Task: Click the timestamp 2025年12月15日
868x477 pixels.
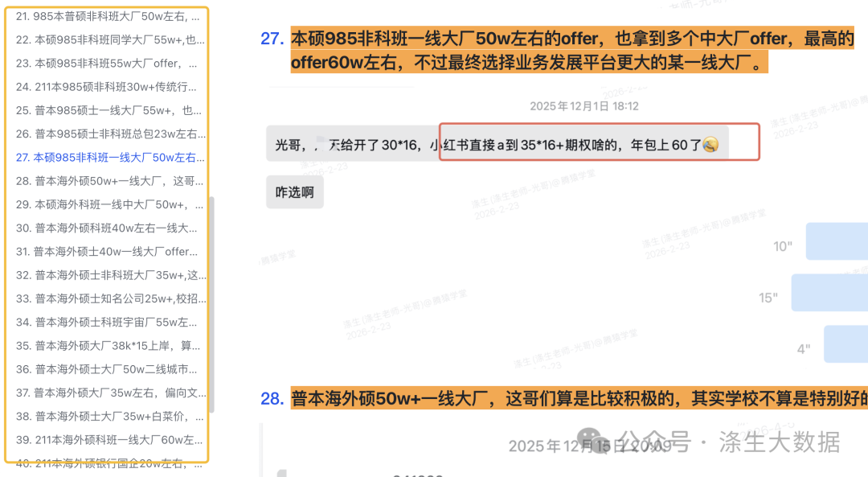Action: point(590,446)
